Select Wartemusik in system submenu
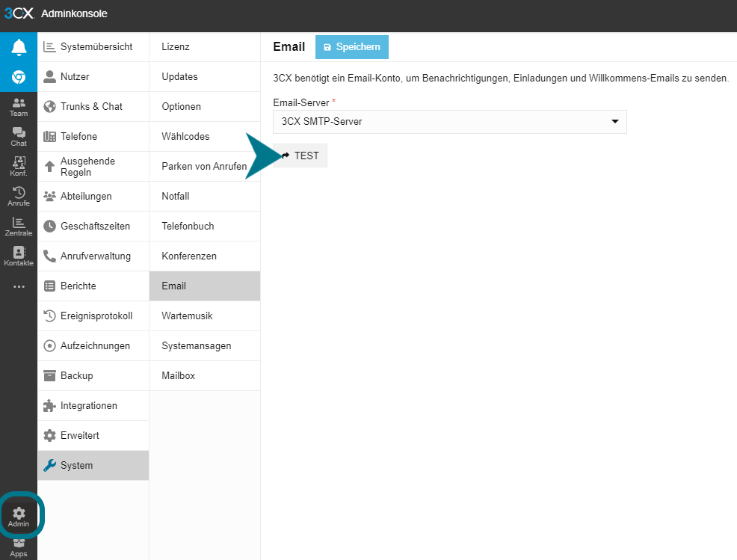The width and height of the screenshot is (737, 560). coord(205,316)
